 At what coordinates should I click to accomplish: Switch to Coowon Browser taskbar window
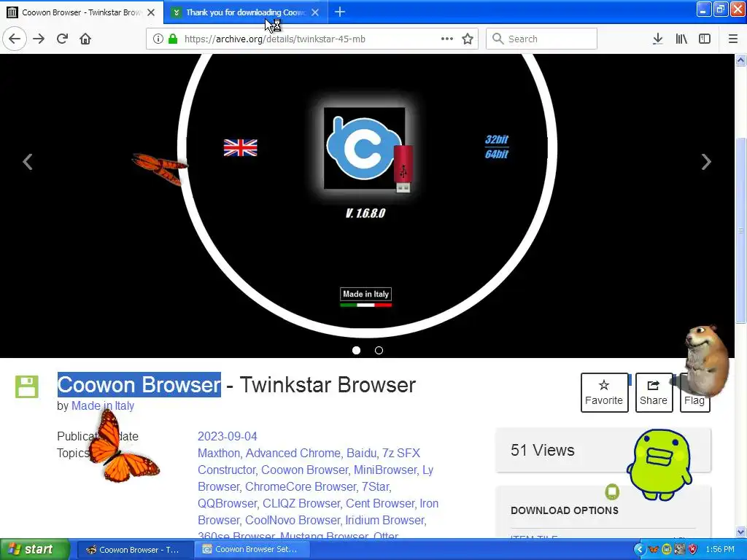(x=135, y=550)
